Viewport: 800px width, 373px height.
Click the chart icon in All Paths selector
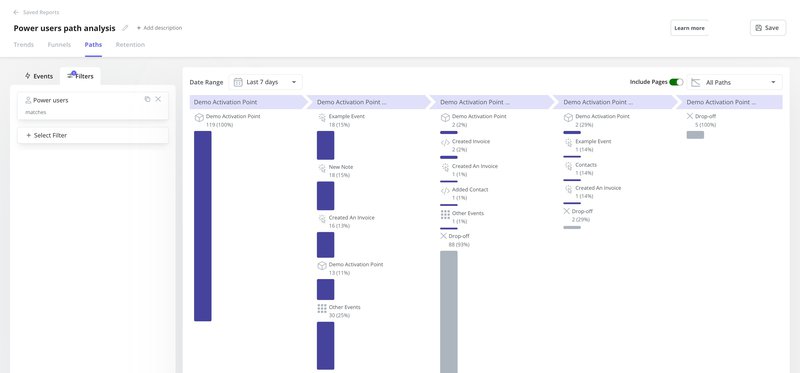(x=695, y=82)
